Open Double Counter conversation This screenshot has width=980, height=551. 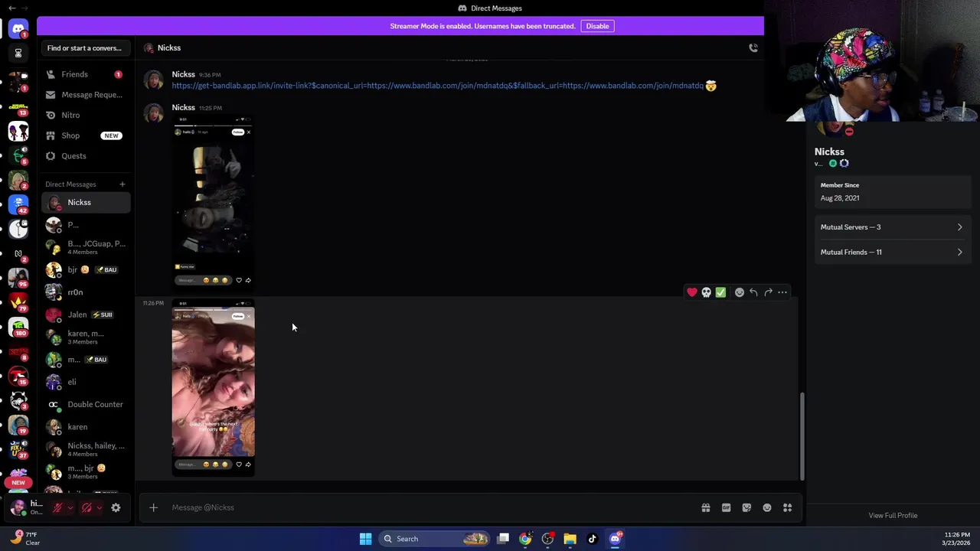86,404
